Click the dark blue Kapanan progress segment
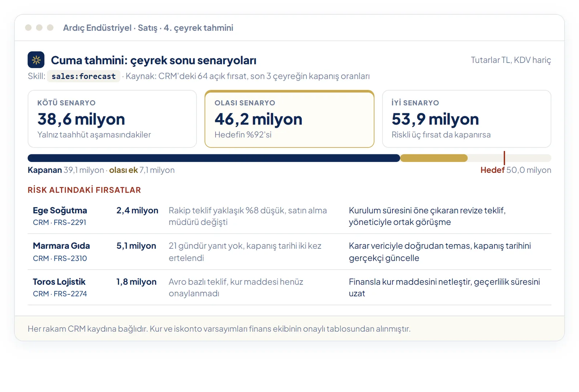This screenshot has width=579, height=392. [214, 158]
